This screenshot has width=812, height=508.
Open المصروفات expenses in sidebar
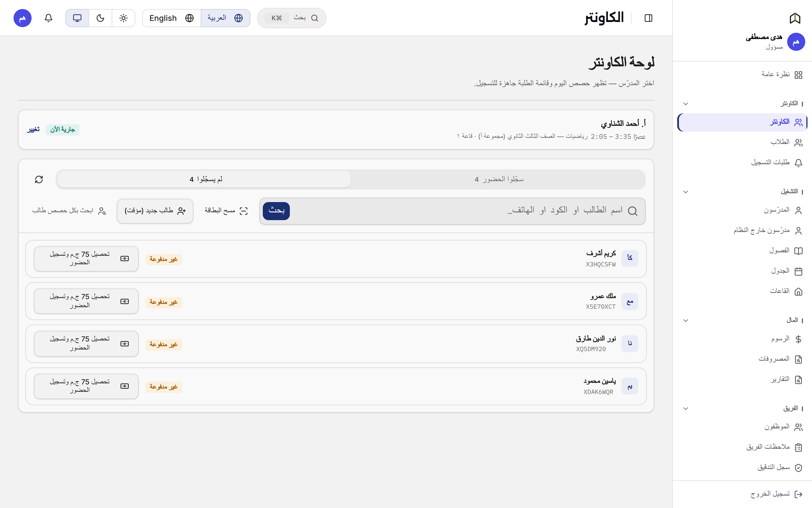pyautogui.click(x=742, y=359)
